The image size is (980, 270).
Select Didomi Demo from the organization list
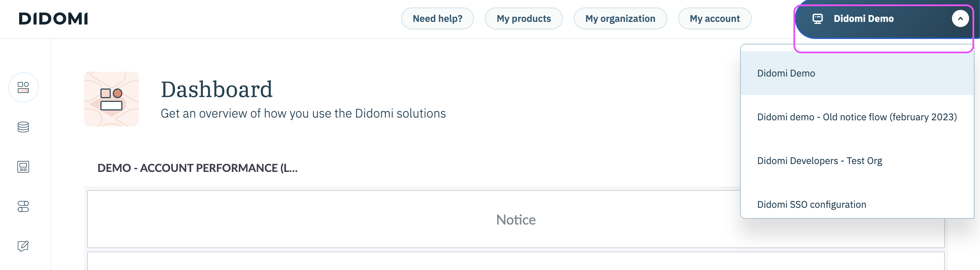(x=786, y=73)
